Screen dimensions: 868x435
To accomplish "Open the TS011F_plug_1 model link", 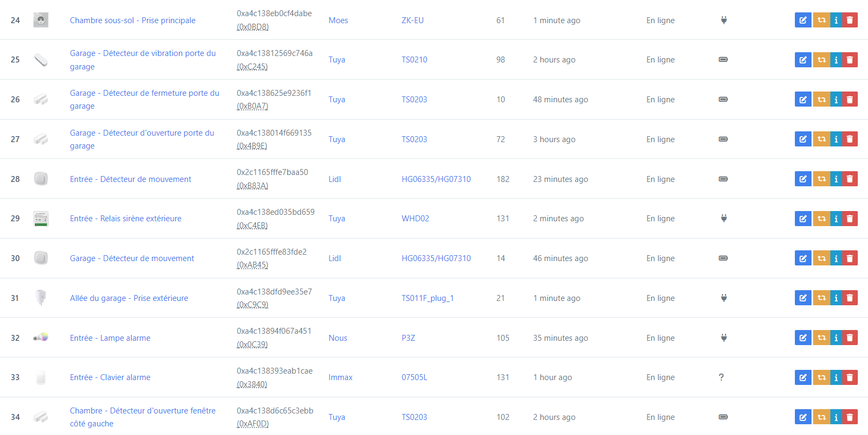I will click(x=428, y=298).
